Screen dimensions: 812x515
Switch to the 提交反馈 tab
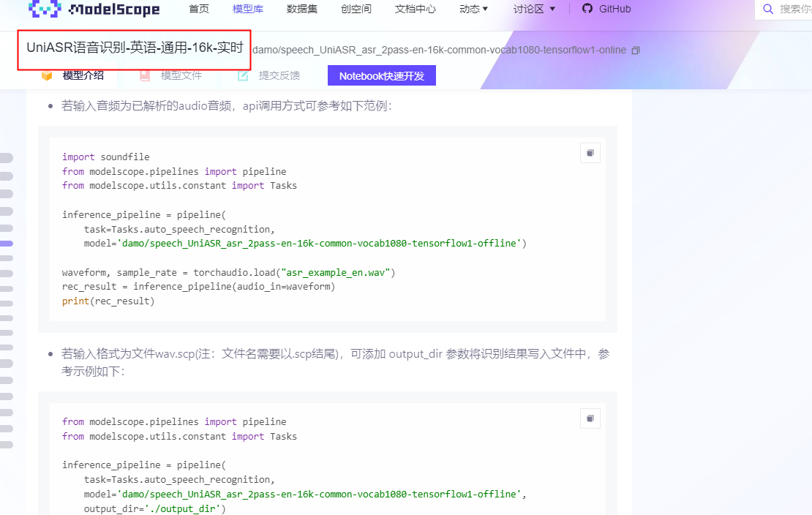pyautogui.click(x=268, y=75)
